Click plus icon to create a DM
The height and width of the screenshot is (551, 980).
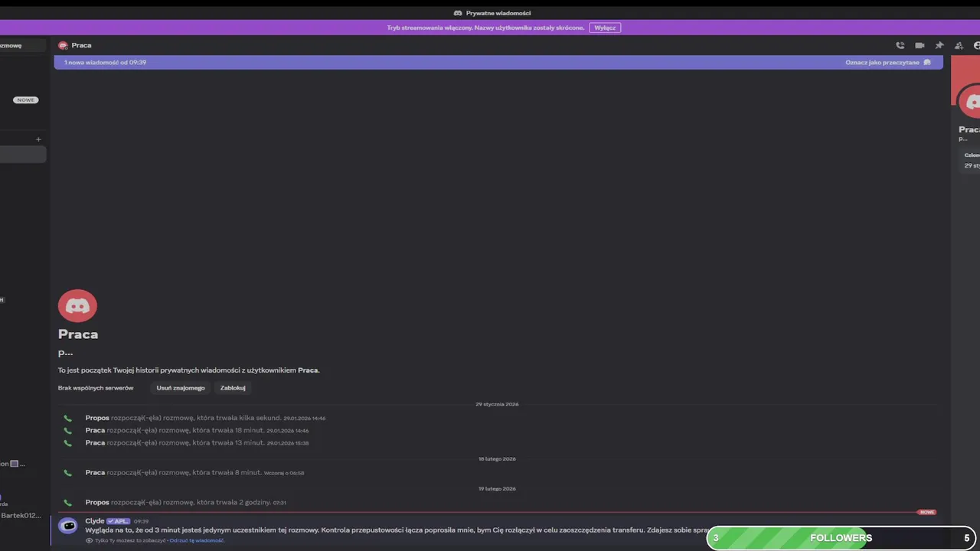coord(38,139)
